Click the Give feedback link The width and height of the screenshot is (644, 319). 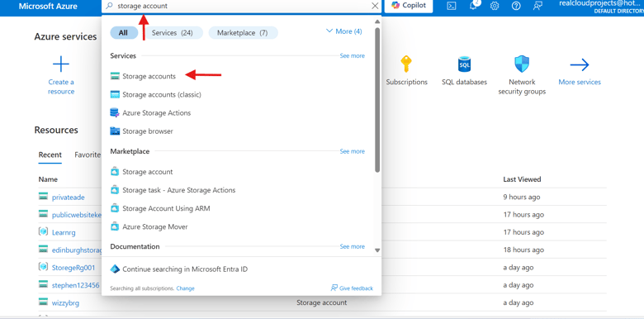click(x=352, y=288)
